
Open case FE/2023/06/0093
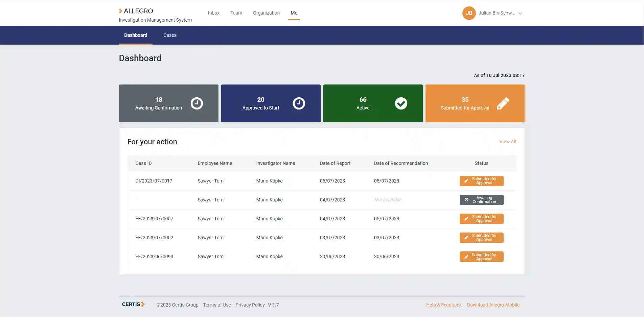click(x=154, y=257)
